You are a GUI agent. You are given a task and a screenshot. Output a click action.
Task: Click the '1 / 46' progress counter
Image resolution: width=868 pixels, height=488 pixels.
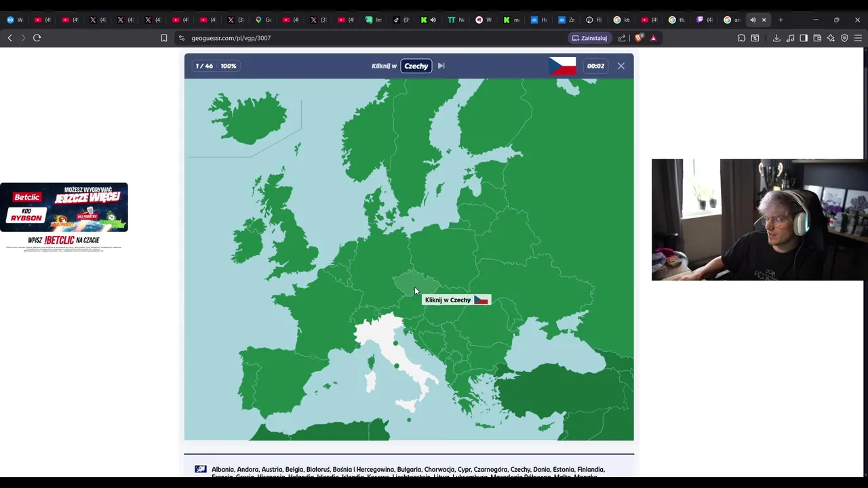pos(204,66)
